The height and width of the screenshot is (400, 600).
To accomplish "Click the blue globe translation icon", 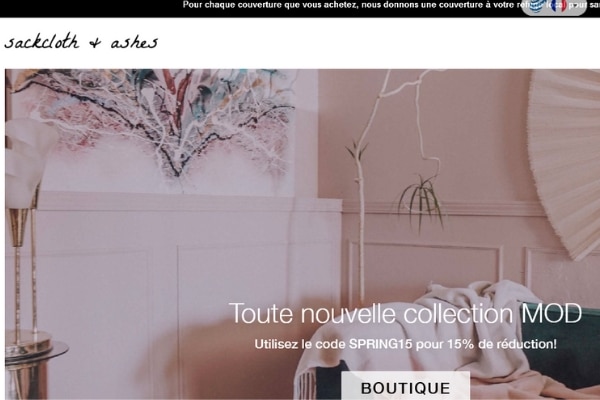I will 536,6.
